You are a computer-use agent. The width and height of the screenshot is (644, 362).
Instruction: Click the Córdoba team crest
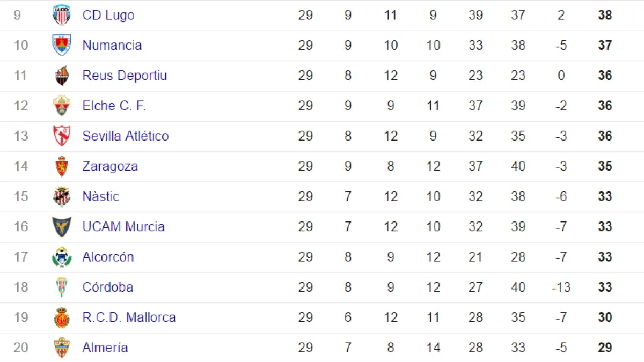point(62,287)
